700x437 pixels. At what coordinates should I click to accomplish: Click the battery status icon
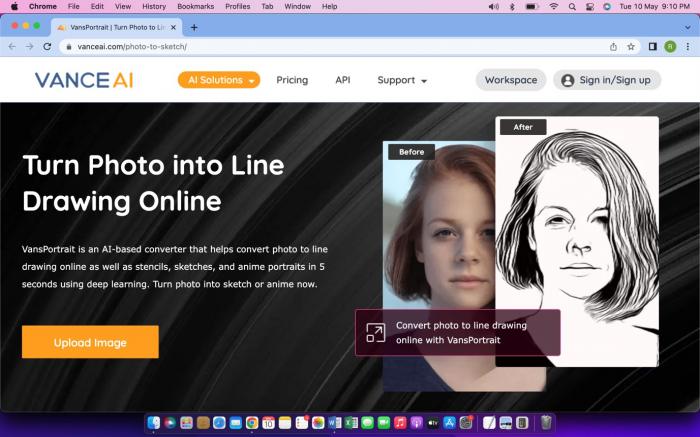click(532, 6)
